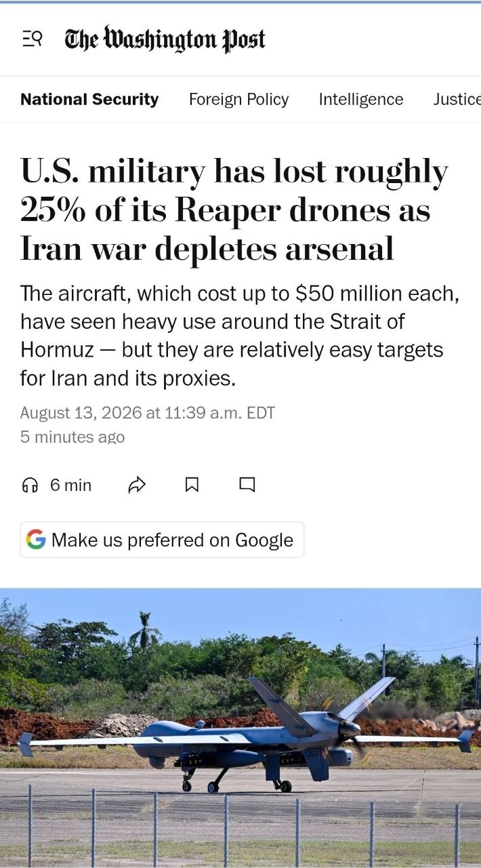Share the article with arrow icon
Viewport: 481px width, 868px height.
pyautogui.click(x=137, y=485)
